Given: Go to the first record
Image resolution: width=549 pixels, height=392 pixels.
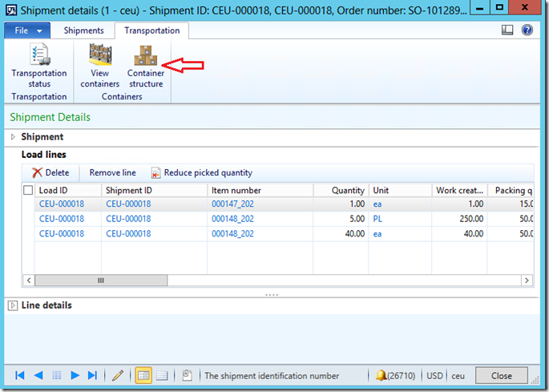Looking at the screenshot, I should pyautogui.click(x=20, y=375).
